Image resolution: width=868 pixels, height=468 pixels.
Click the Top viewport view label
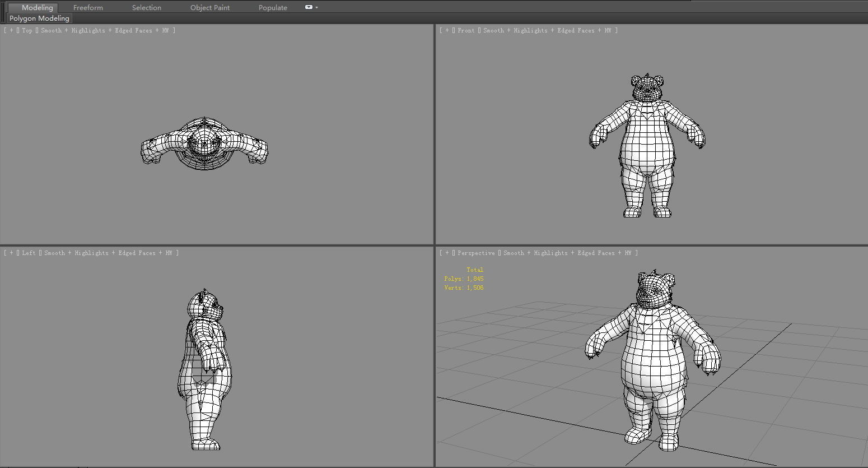point(27,31)
